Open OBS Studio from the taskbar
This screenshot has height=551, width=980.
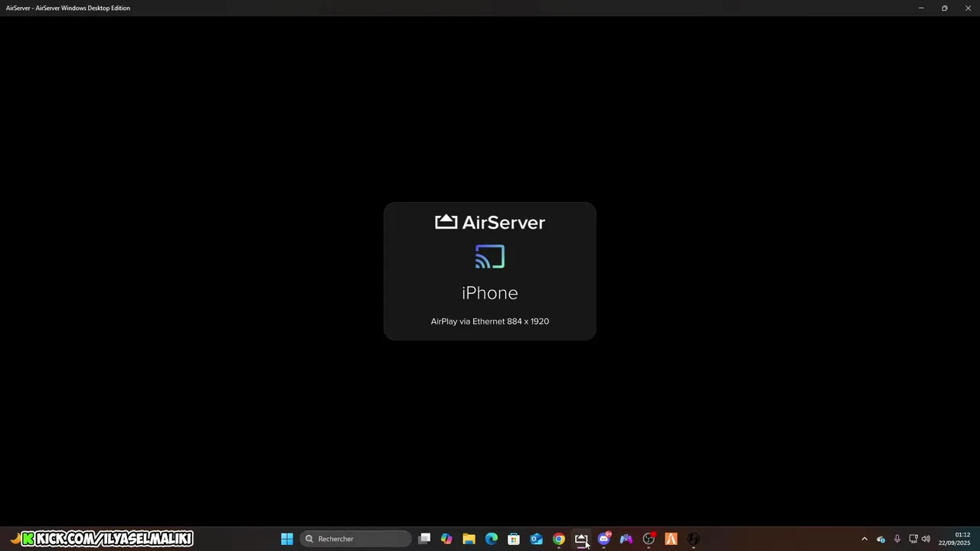(648, 539)
